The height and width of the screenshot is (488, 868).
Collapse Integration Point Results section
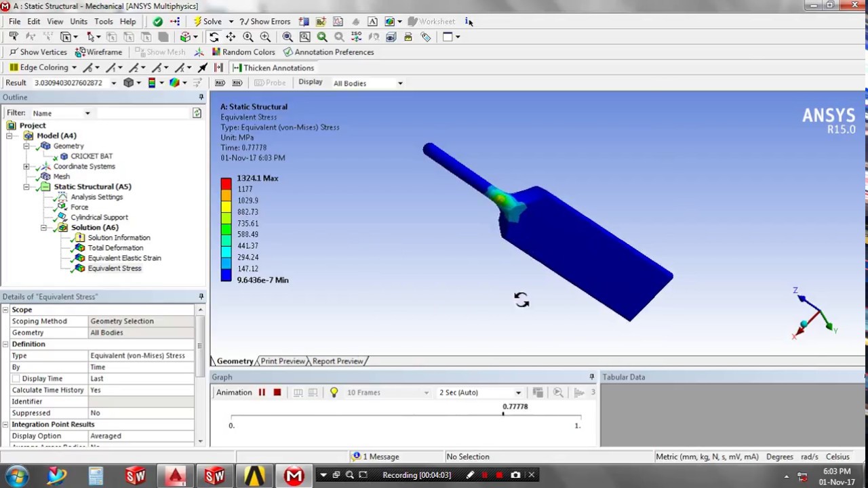[x=5, y=424]
